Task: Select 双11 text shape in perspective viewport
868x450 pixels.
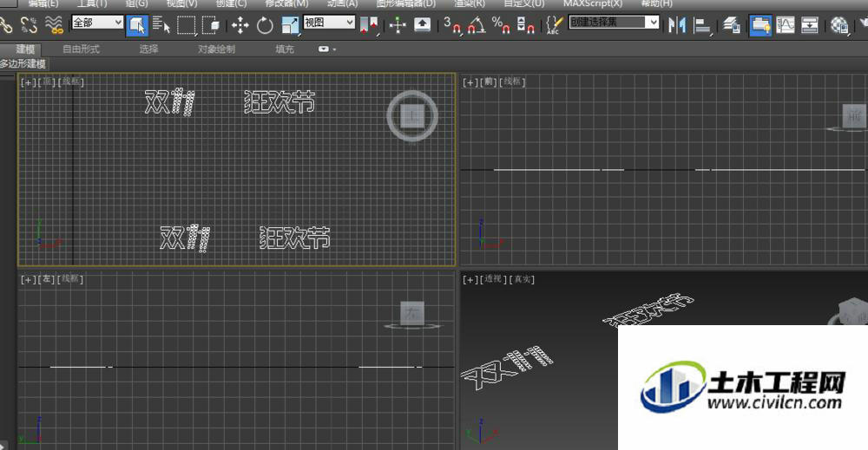Action: click(507, 368)
